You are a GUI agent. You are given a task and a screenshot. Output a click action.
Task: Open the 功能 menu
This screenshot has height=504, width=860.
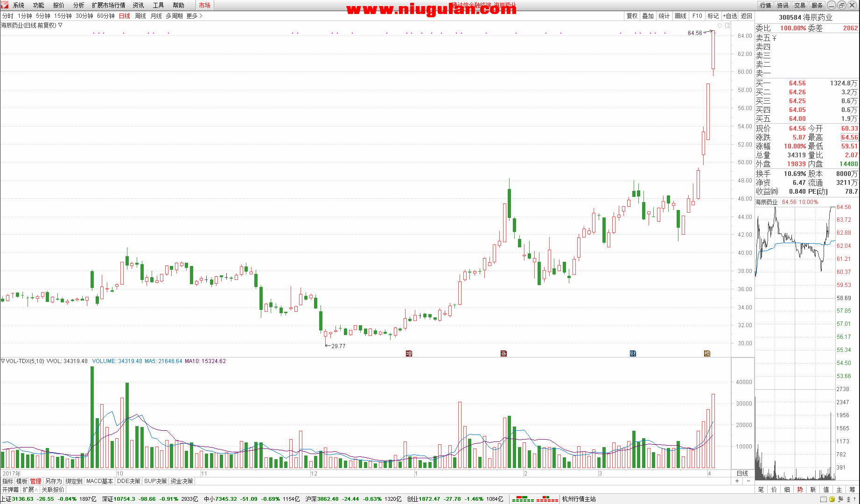[x=39, y=5]
